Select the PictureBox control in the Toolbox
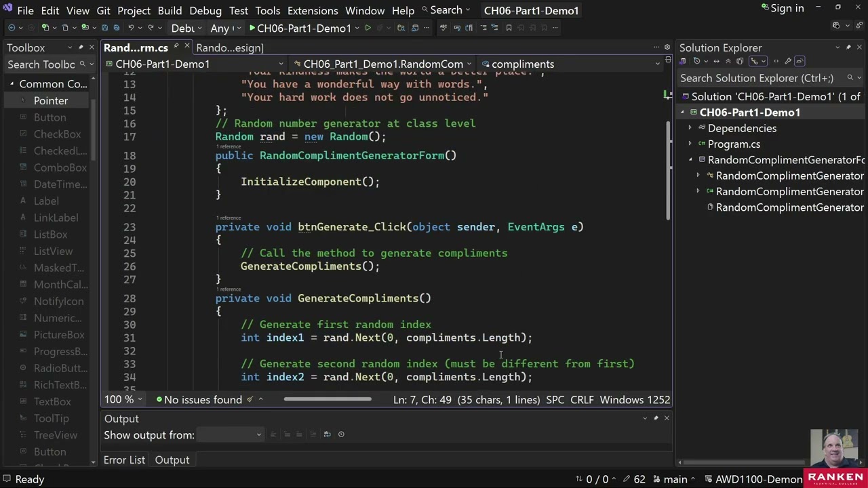 [59, 335]
